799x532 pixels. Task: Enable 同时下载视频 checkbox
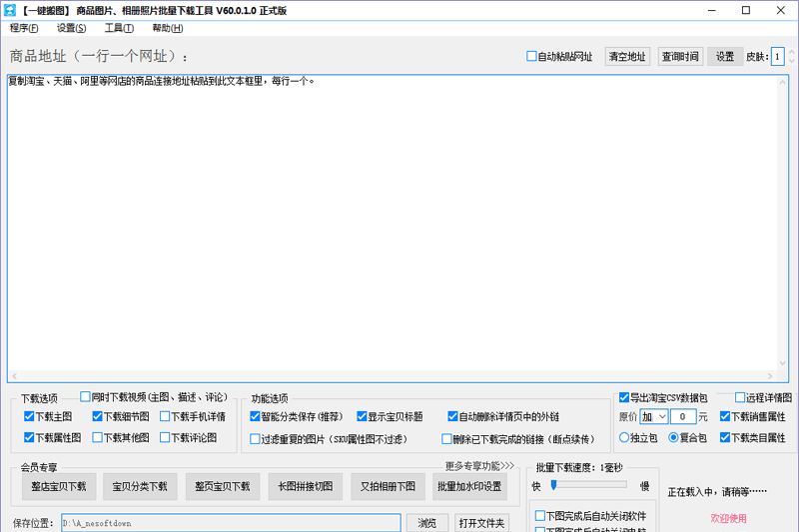click(86, 396)
